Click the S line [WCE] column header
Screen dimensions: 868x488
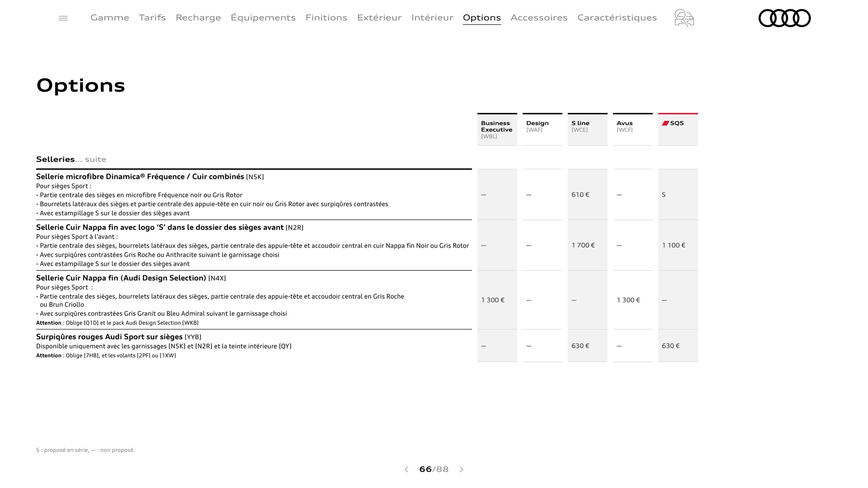coord(588,129)
